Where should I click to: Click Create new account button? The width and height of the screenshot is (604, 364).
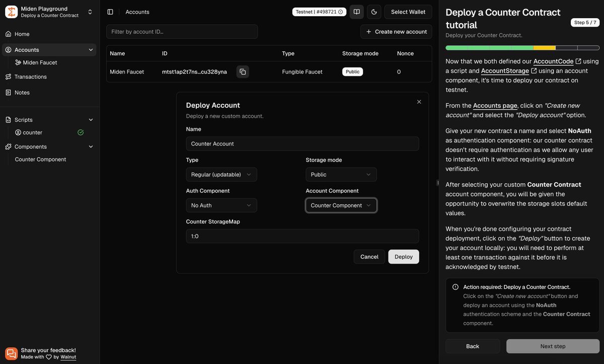(396, 32)
